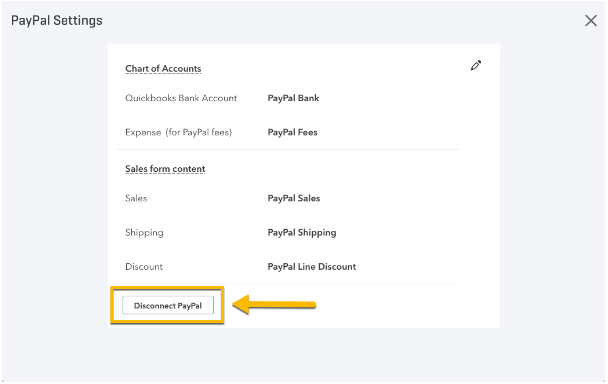608x384 pixels.
Task: Click the PayPal Settings title
Action: (57, 21)
